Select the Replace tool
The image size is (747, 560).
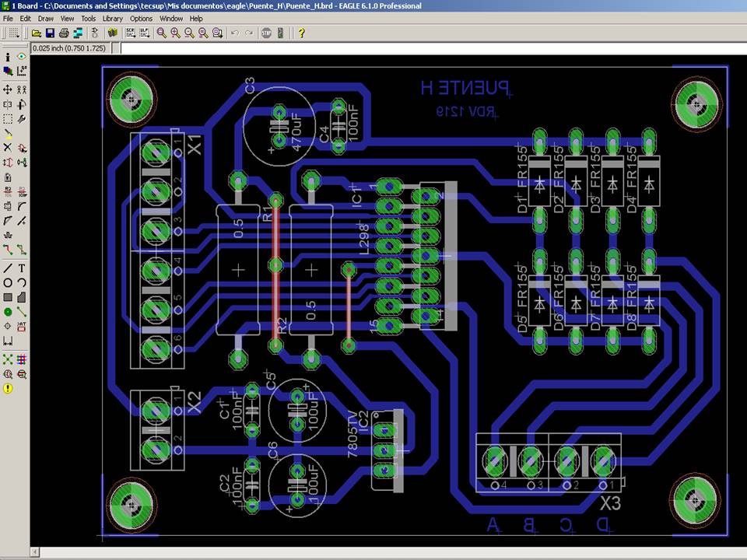pyautogui.click(x=22, y=163)
